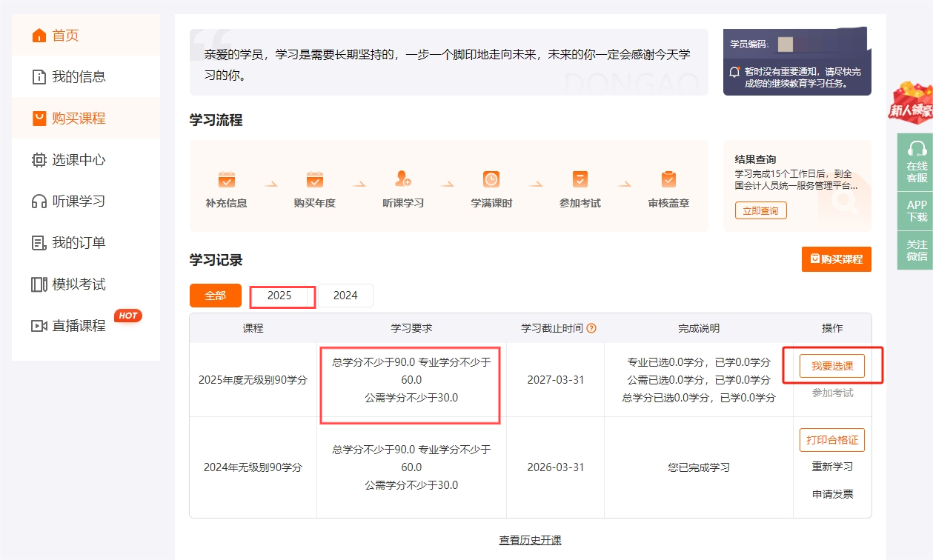Click the 学满课时 clock icon
The height and width of the screenshot is (560, 933).
pyautogui.click(x=493, y=179)
